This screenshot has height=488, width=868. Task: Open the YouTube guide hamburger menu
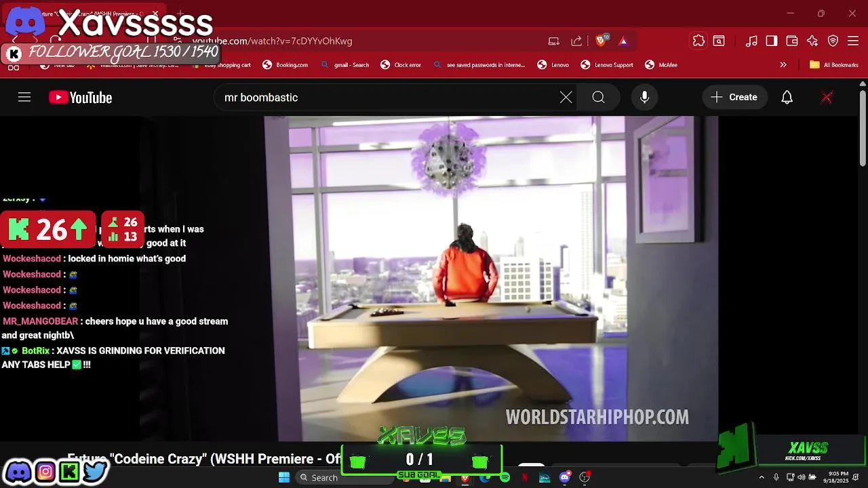[24, 98]
